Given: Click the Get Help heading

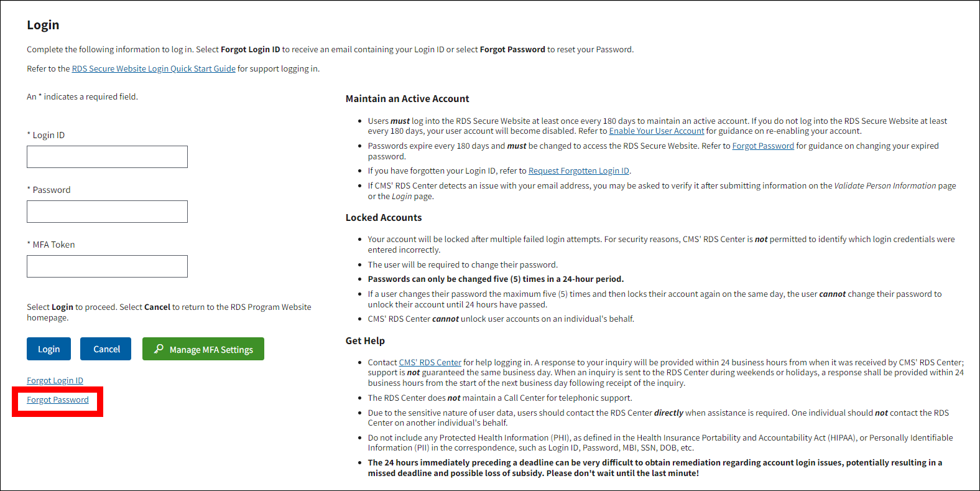Looking at the screenshot, I should (x=365, y=341).
